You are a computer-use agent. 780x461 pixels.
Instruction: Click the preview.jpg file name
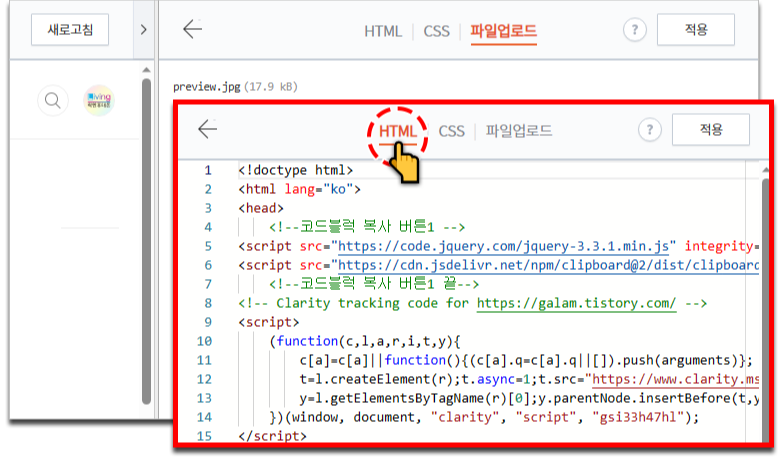206,87
